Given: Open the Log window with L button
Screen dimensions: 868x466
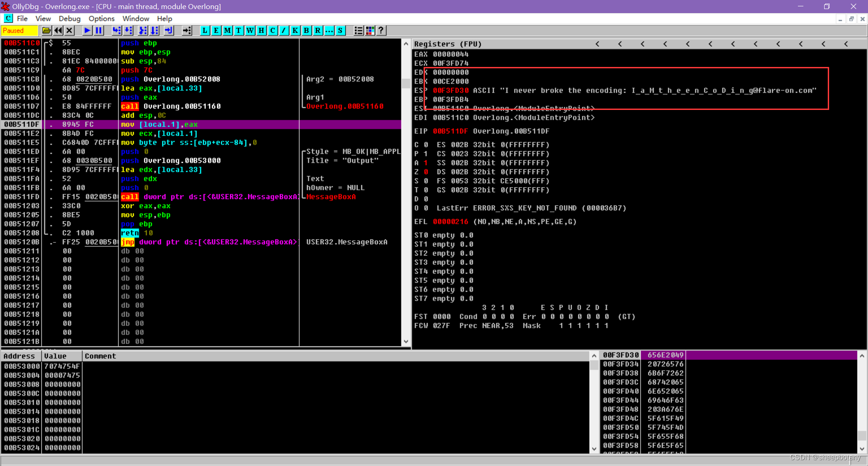Looking at the screenshot, I should pyautogui.click(x=205, y=30).
